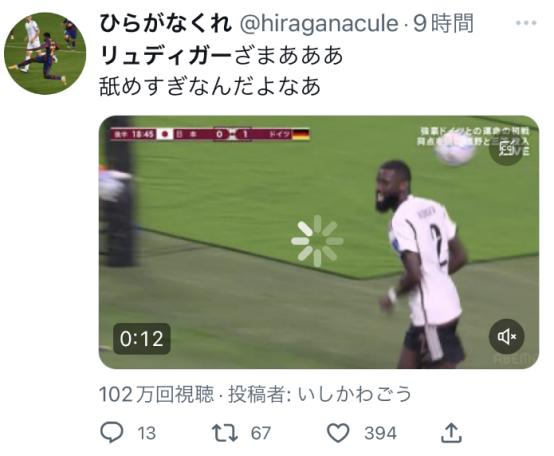Unmute the video with the speaker icon
The image size is (554, 456).
(507, 336)
